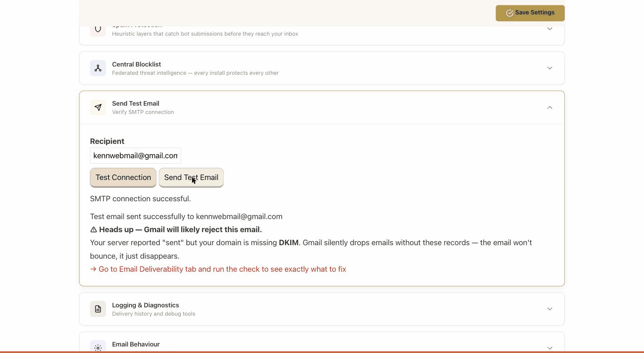Image resolution: width=644 pixels, height=353 pixels.
Task: Click the Save Settings button
Action: (530, 13)
